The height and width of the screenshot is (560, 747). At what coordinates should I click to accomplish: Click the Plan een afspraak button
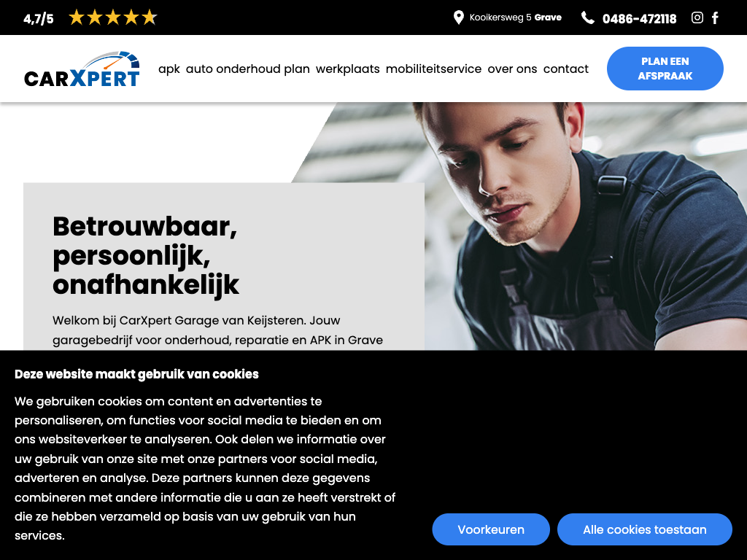pos(665,69)
